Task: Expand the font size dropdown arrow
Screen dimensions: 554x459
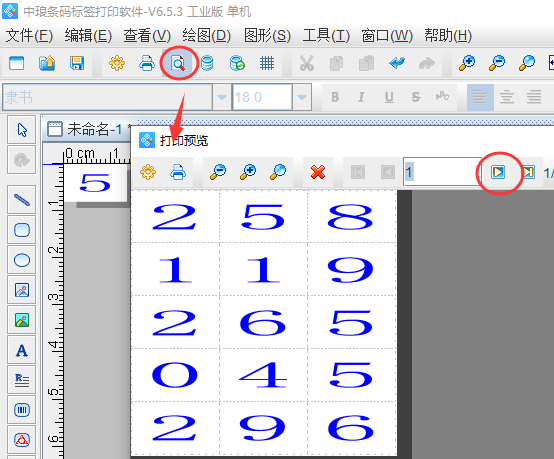Action: point(302,97)
